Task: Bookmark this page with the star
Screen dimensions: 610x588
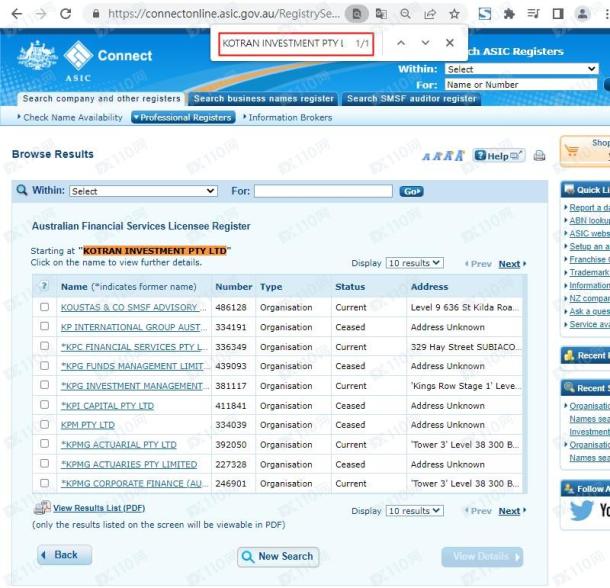Action: click(454, 14)
